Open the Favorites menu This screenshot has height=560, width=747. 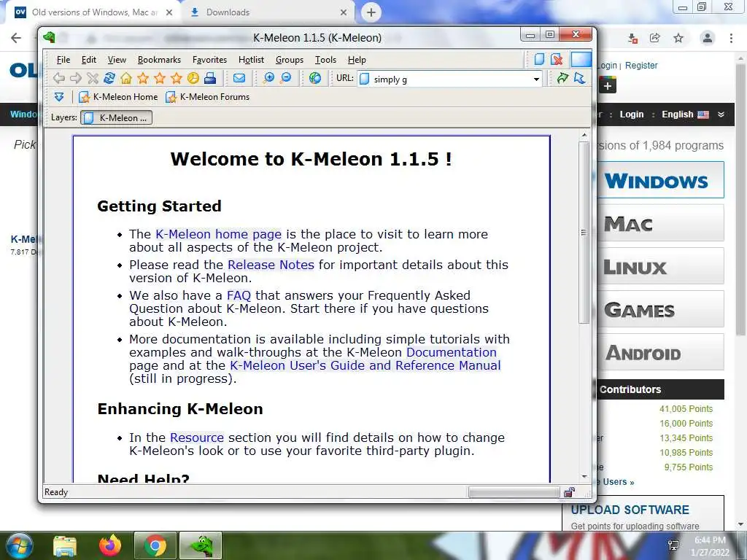(x=209, y=60)
